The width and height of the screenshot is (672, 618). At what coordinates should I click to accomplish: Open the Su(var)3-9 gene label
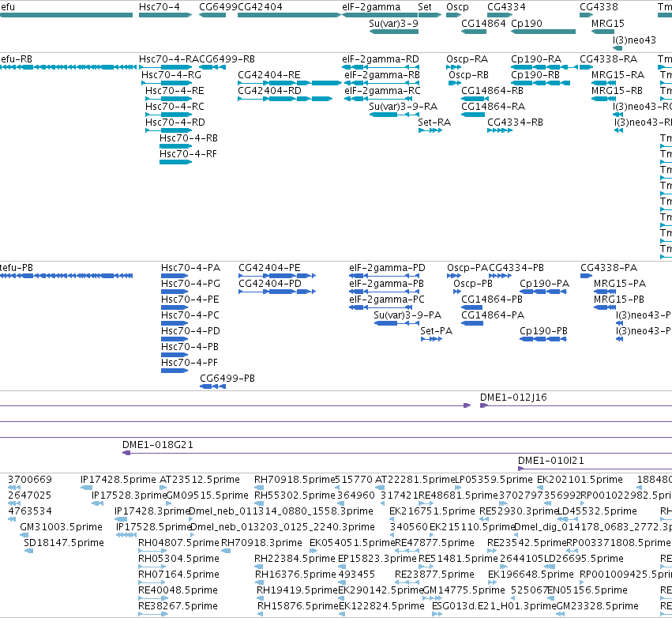click(x=393, y=24)
